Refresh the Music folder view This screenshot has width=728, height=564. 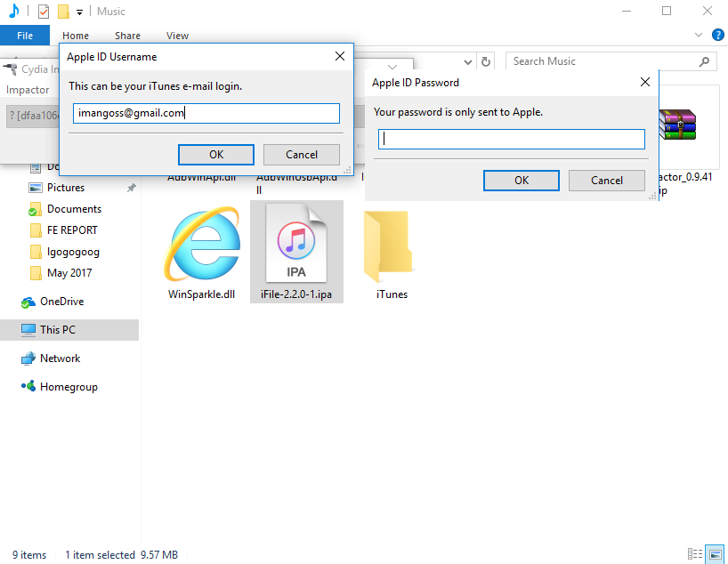click(x=486, y=61)
